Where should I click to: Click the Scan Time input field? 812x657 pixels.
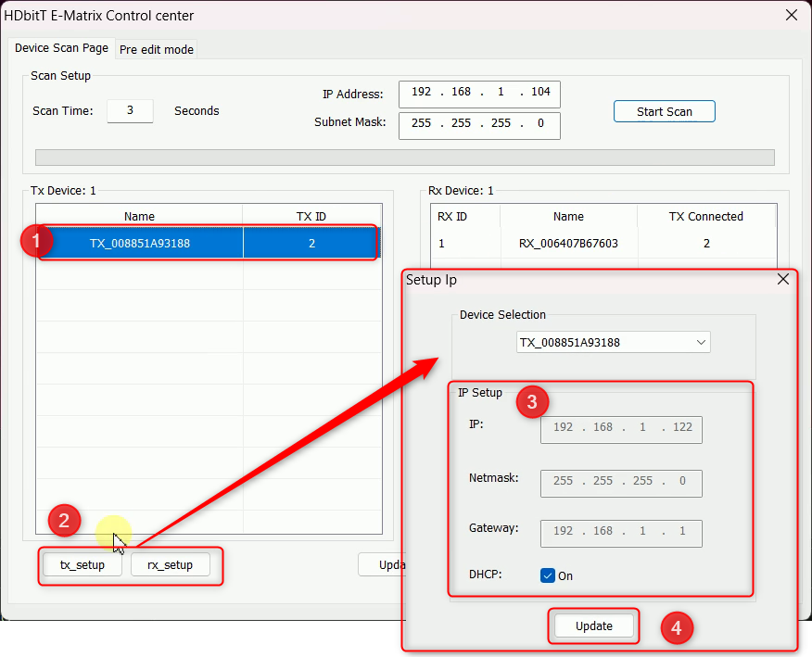[130, 110]
